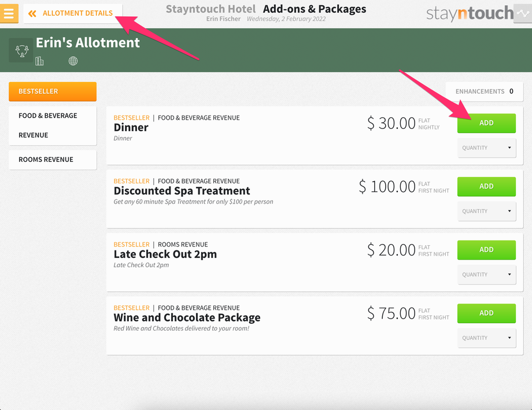Screen dimensions: 532x410
Task: Open the hamburger main menu
Action: pyautogui.click(x=9, y=13)
